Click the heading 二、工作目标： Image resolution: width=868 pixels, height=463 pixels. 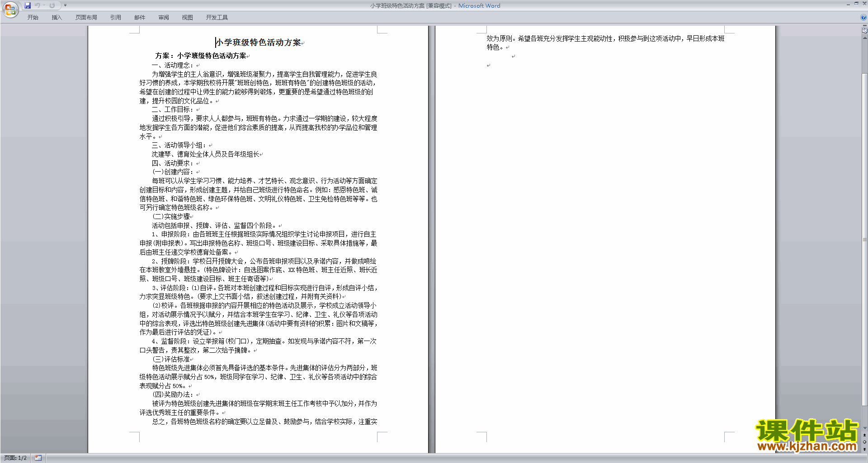tap(173, 109)
